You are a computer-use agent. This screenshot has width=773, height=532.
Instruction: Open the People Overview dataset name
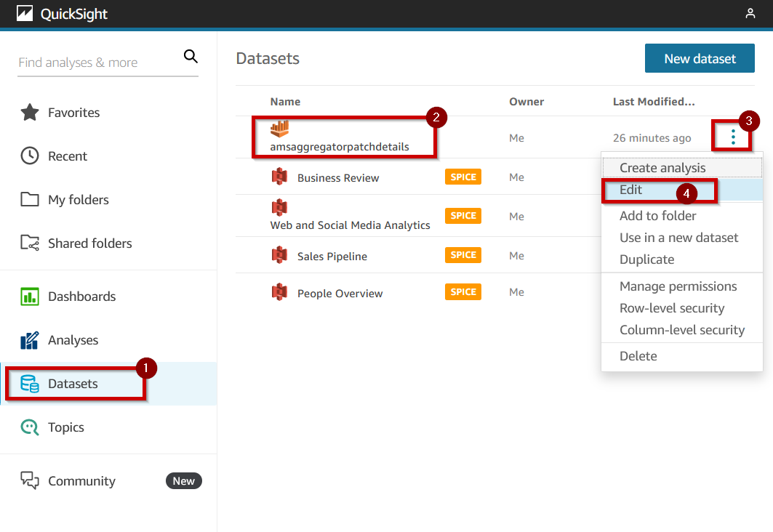pyautogui.click(x=340, y=293)
